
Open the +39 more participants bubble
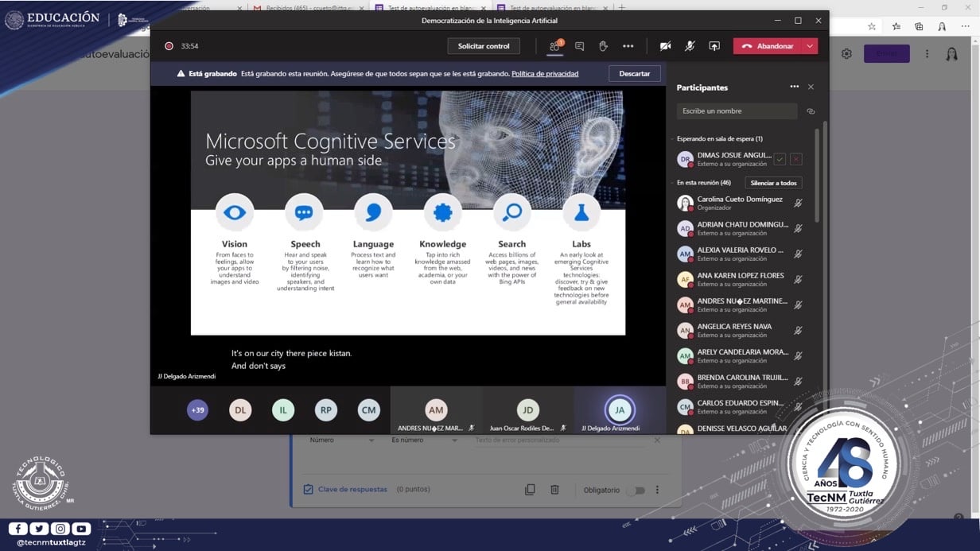click(x=197, y=410)
